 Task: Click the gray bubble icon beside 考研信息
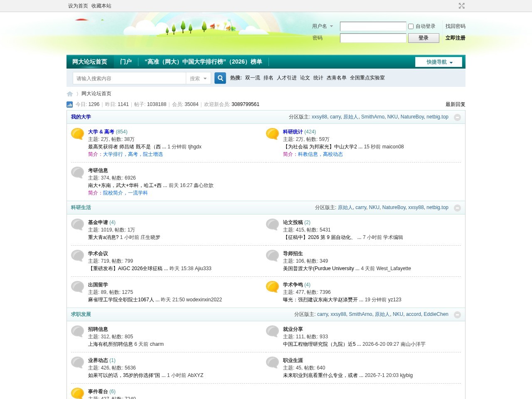(78, 173)
